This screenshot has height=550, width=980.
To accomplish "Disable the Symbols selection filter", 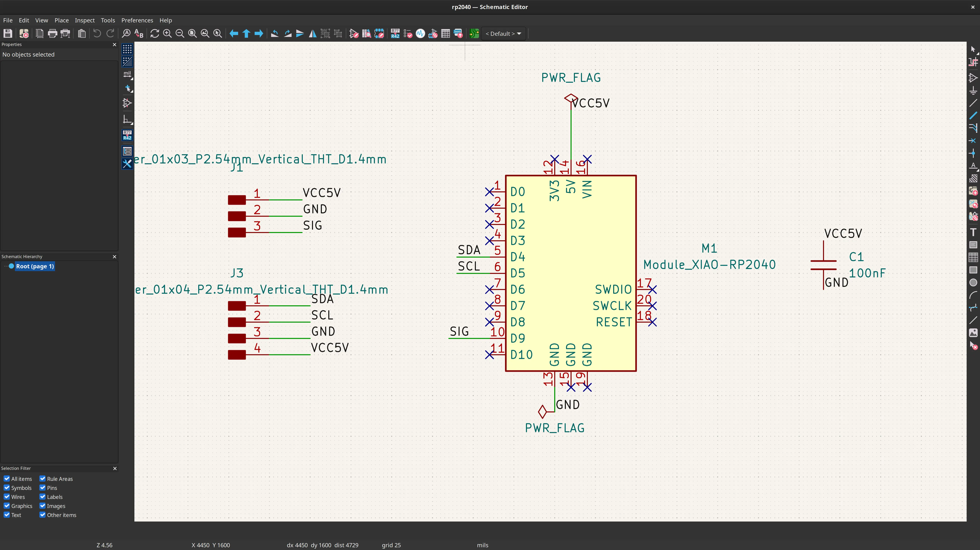I will pos(7,488).
